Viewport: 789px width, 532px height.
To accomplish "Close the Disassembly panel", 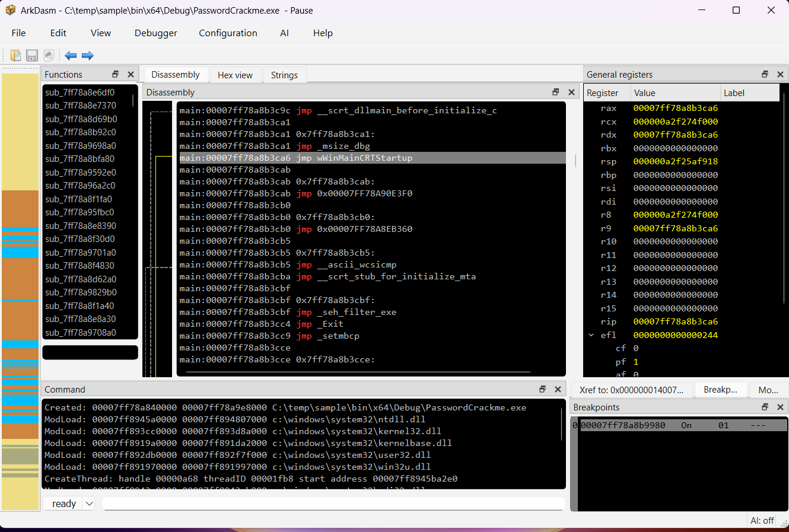I will click(571, 92).
